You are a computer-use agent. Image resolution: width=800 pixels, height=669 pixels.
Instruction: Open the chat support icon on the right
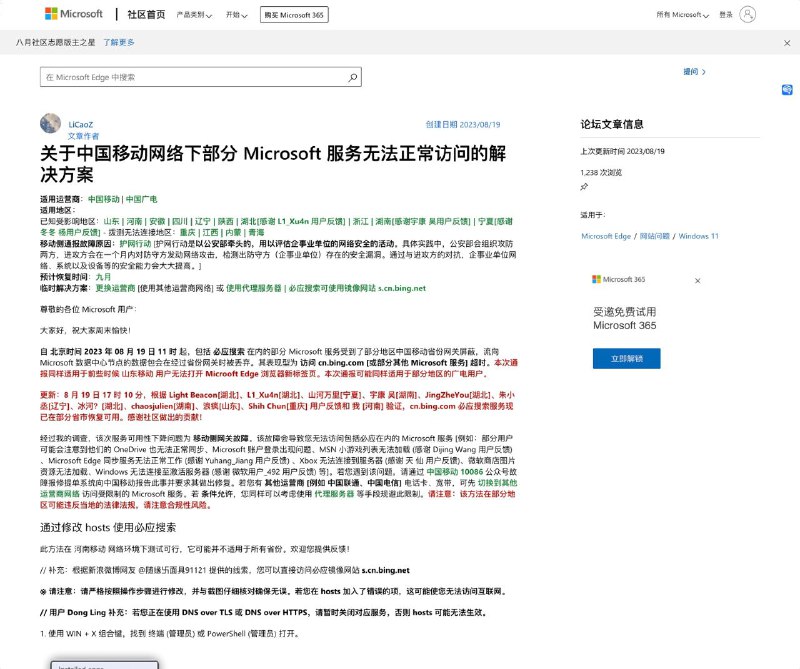(x=785, y=90)
